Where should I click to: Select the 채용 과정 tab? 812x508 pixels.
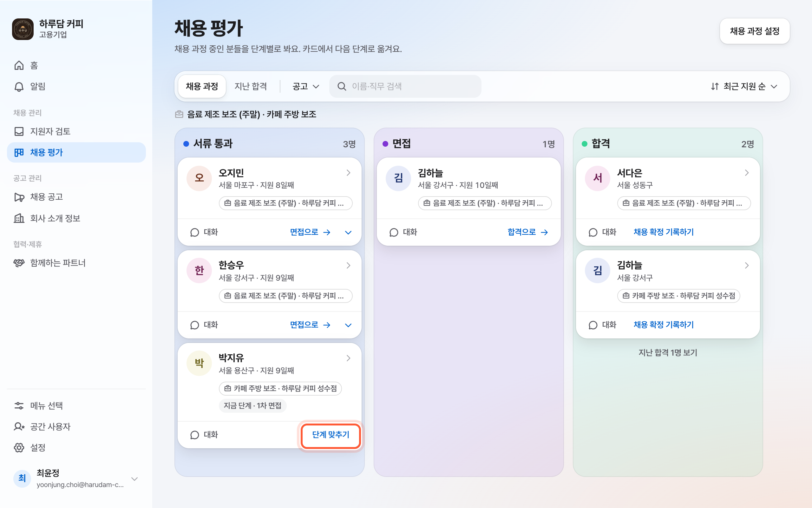tap(202, 86)
